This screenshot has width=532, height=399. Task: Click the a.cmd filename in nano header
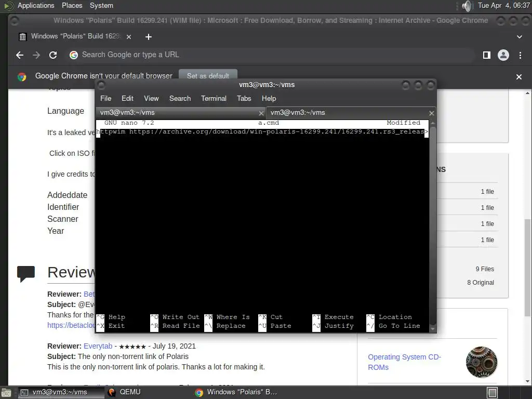coord(269,123)
